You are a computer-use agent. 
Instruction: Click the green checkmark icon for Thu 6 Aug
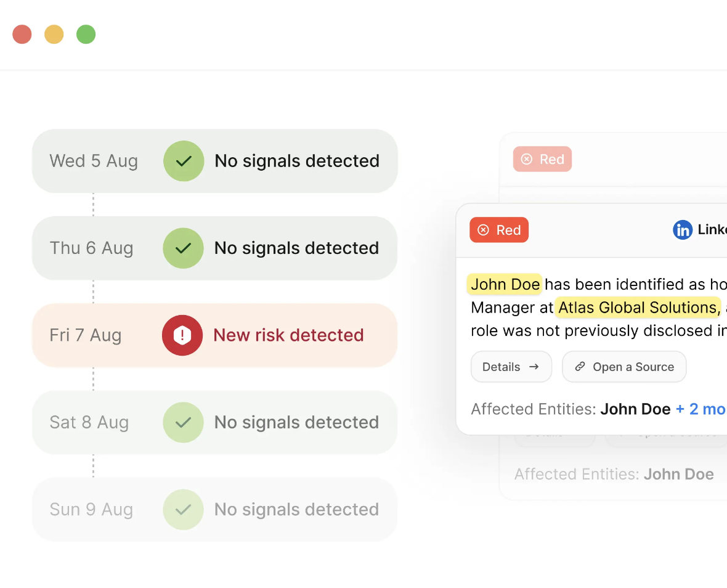183,248
